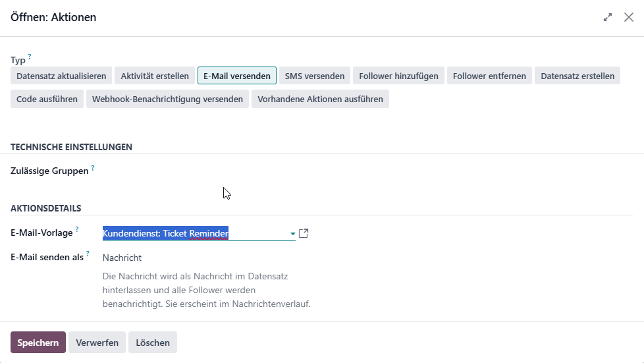This screenshot has height=363, width=644.
Task: Pick Datensatz erstellen type
Action: tap(577, 76)
